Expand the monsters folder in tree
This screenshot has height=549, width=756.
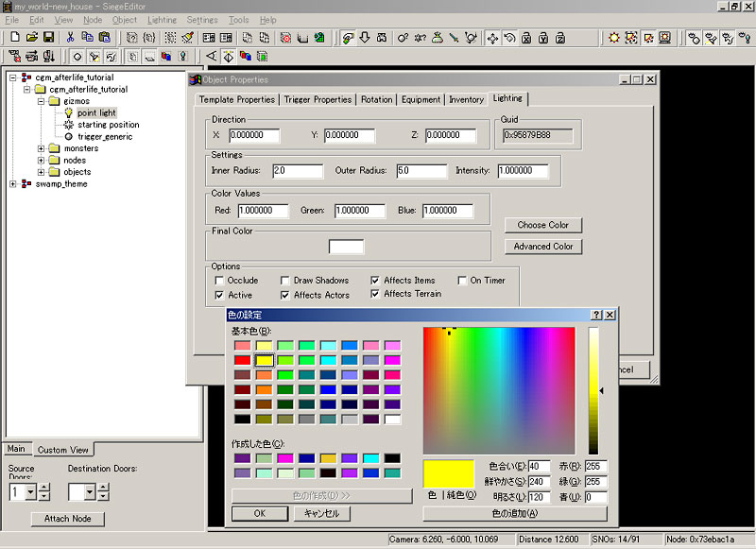coord(41,148)
